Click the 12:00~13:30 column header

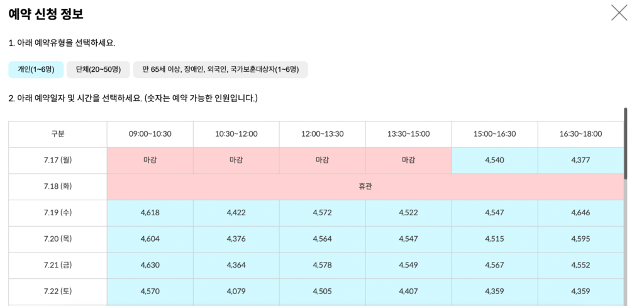point(323,134)
